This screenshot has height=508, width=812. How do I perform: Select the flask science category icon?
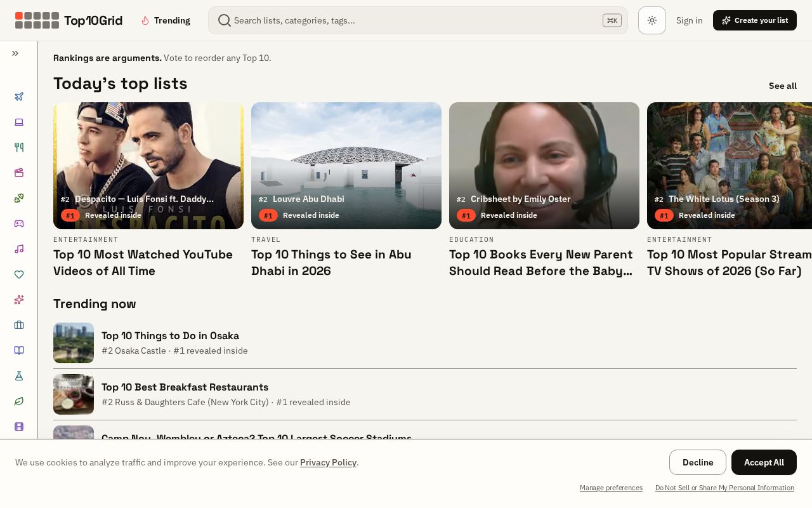click(19, 376)
